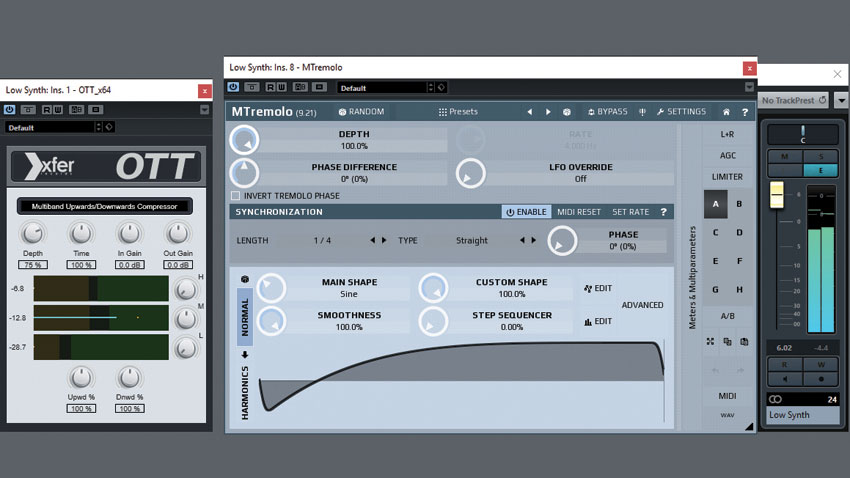This screenshot has height=478, width=850.
Task: Click shape randomize icon above NORMAL tab
Action: (245, 279)
